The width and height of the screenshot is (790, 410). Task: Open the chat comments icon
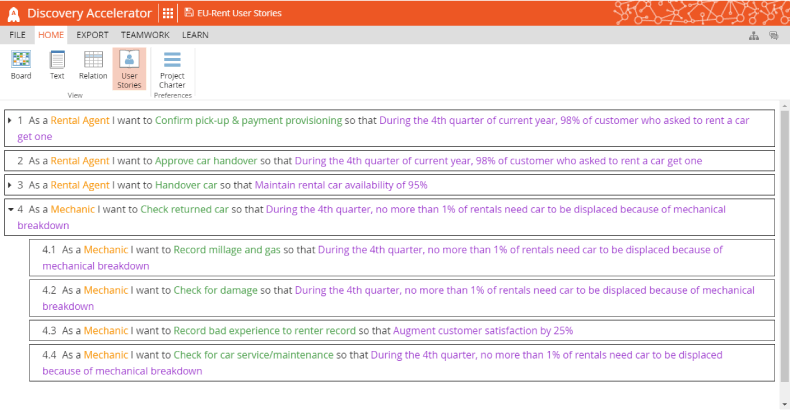[x=774, y=35]
